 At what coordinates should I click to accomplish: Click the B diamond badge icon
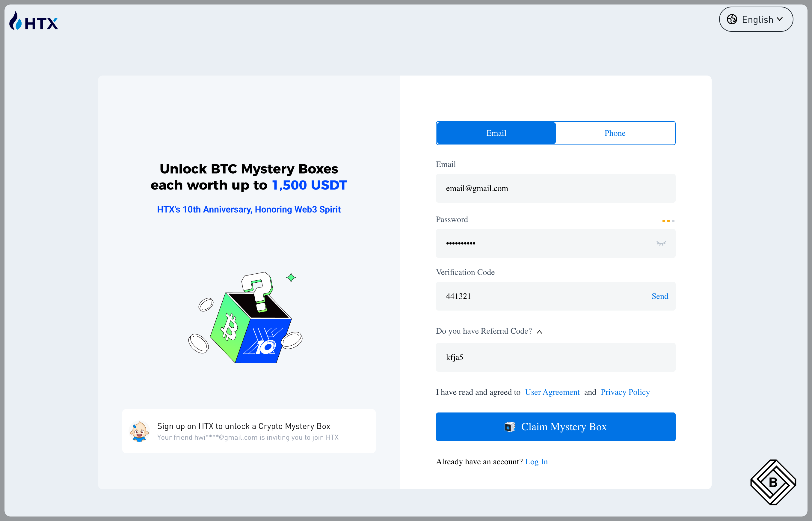pos(773,482)
